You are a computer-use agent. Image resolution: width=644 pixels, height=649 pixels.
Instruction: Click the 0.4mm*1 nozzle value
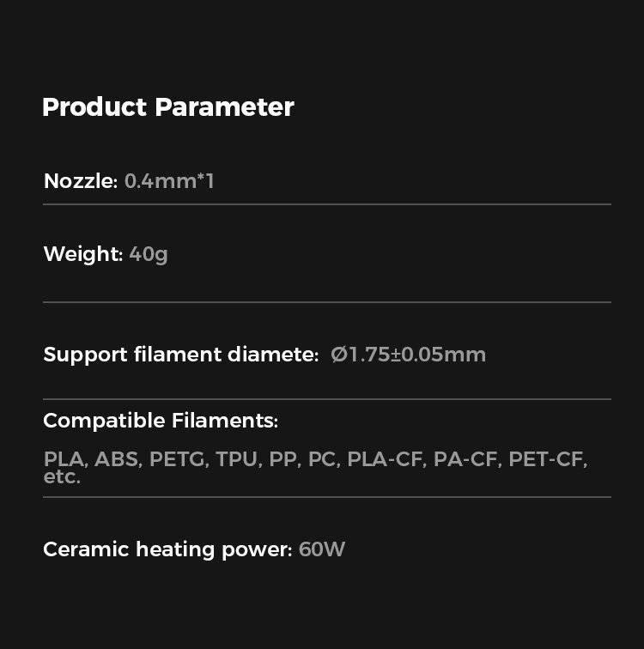point(169,181)
